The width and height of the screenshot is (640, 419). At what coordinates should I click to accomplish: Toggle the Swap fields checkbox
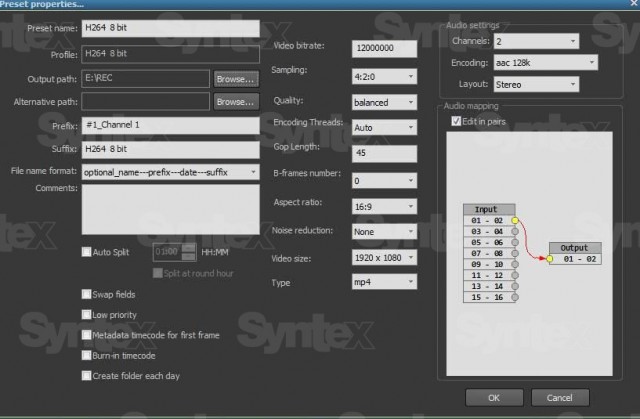pyautogui.click(x=87, y=295)
